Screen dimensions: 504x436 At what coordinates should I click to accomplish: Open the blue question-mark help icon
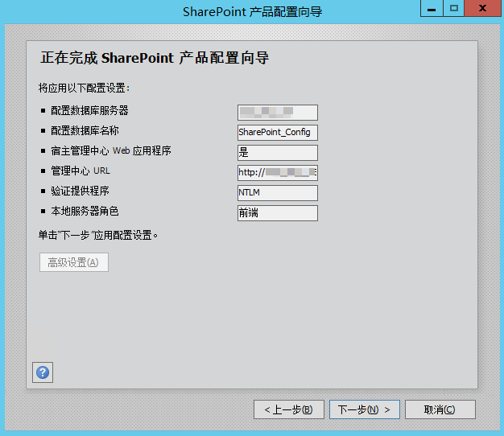43,372
